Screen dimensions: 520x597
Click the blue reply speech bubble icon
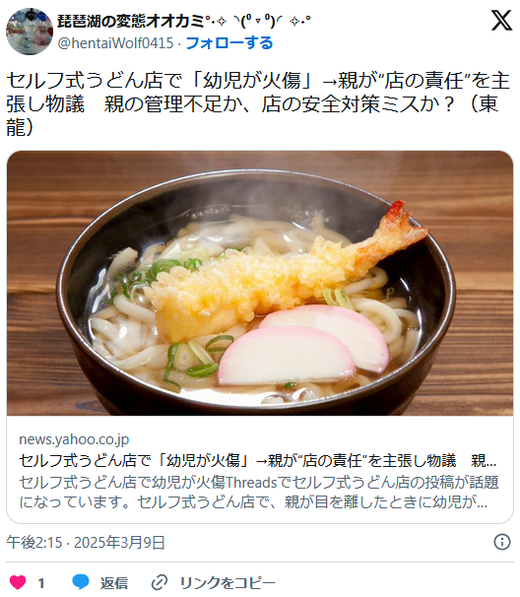(x=81, y=582)
